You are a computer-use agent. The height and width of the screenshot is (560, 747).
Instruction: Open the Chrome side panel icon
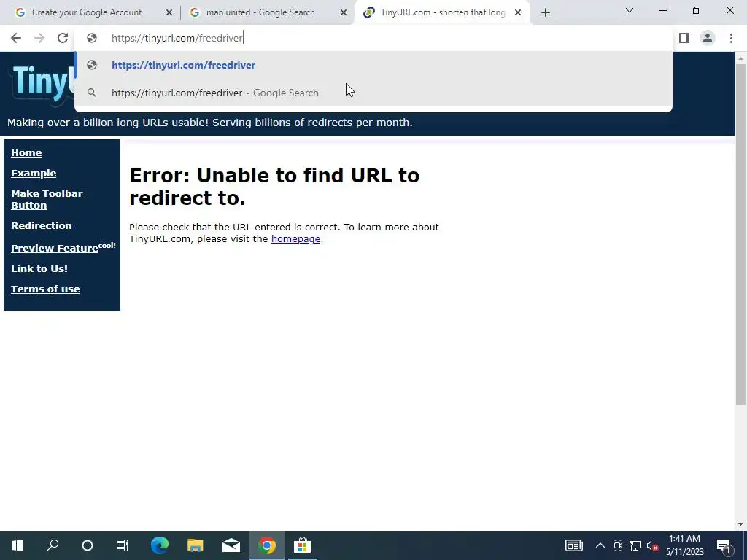point(684,38)
